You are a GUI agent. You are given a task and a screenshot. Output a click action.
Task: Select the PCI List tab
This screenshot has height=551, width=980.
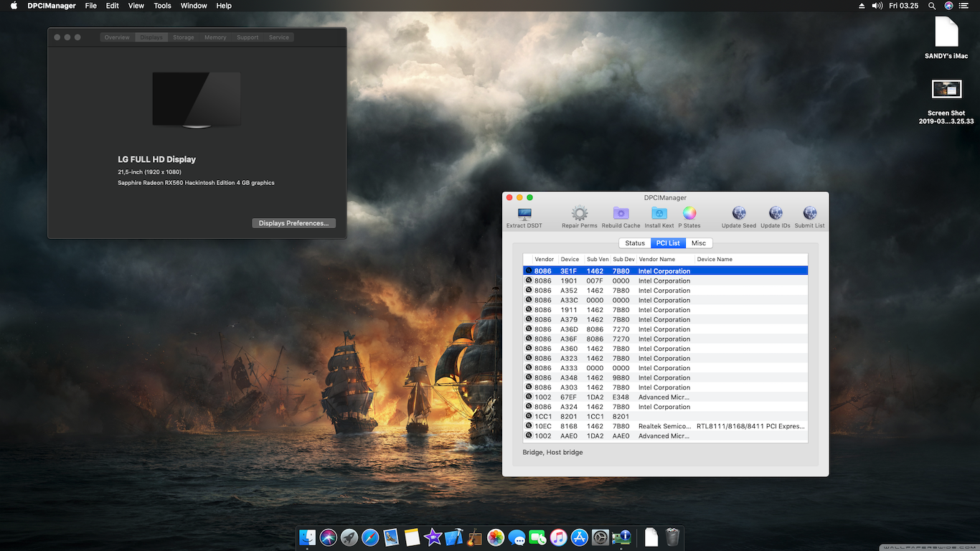[668, 243]
